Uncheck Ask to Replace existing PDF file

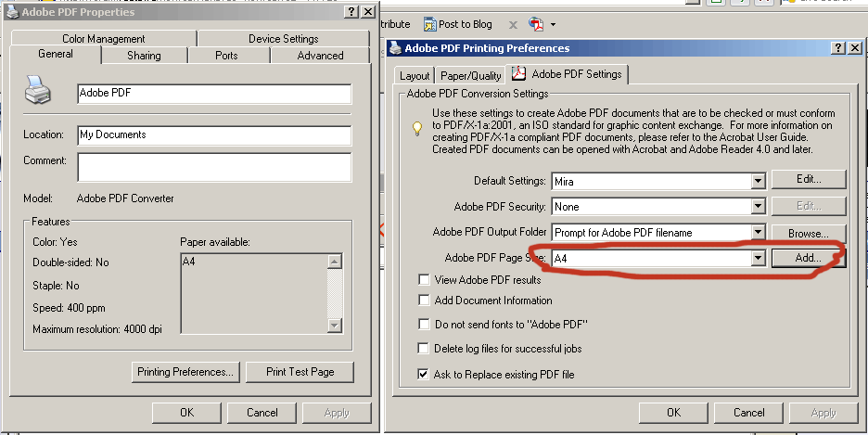[424, 375]
